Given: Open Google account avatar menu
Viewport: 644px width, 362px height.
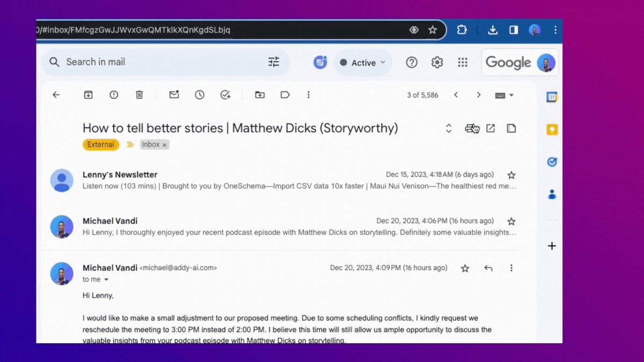Looking at the screenshot, I should 546,62.
